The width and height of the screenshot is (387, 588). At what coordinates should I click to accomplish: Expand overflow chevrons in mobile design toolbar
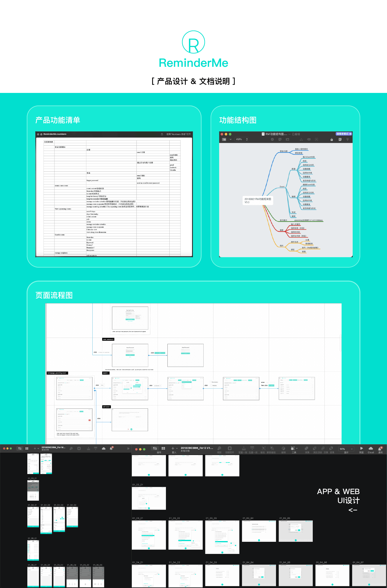[x=128, y=448]
